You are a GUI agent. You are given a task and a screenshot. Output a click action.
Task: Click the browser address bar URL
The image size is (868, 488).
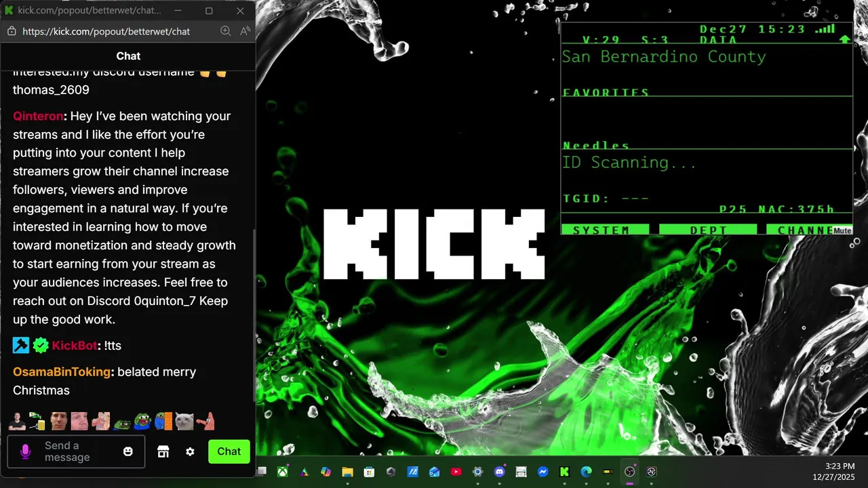(x=106, y=31)
